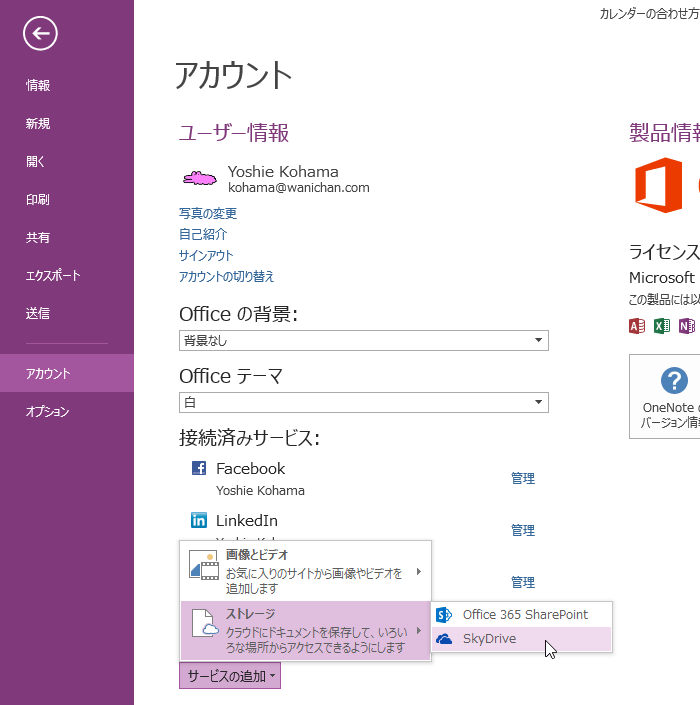
Task: Select Office 365 SharePoint from submenu
Action: point(522,615)
